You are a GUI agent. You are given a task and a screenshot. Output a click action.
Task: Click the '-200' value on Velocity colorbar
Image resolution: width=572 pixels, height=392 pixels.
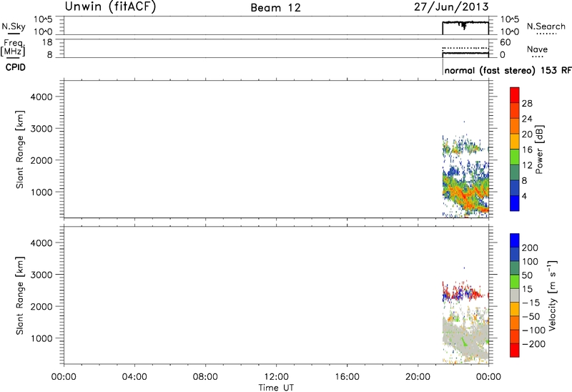(x=533, y=344)
